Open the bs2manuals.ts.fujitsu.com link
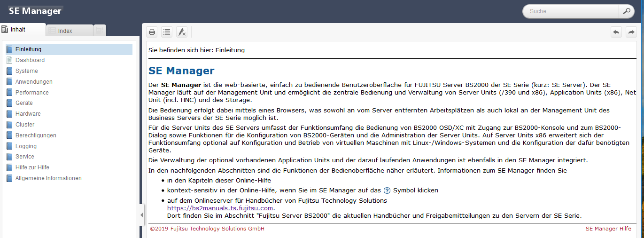This screenshot has height=238, width=644. pos(220,208)
